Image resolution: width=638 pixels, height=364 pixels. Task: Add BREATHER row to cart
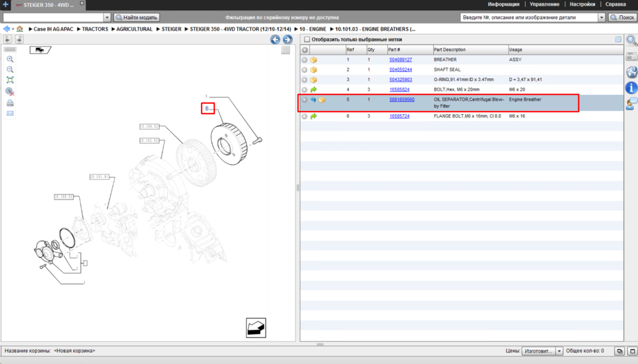coord(304,60)
